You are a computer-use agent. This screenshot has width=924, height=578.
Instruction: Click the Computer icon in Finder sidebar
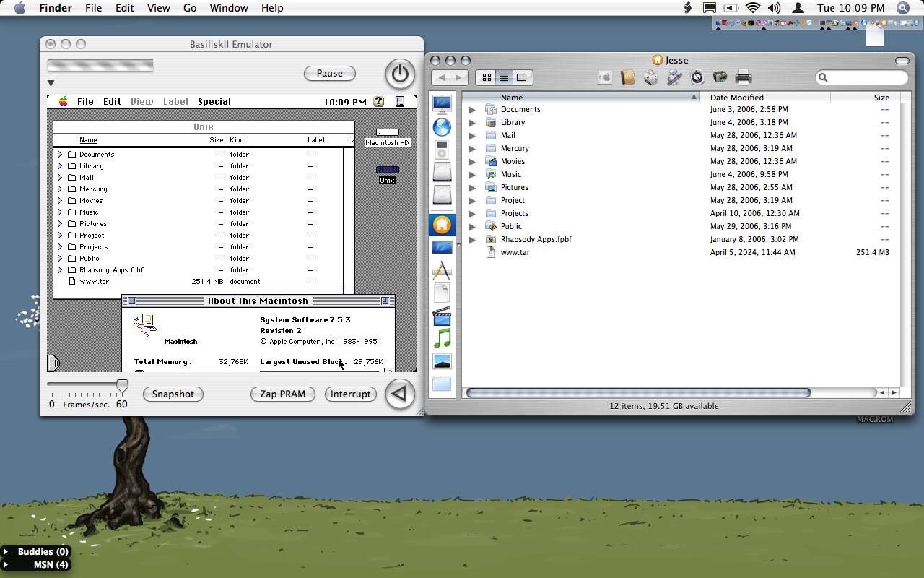[x=442, y=104]
